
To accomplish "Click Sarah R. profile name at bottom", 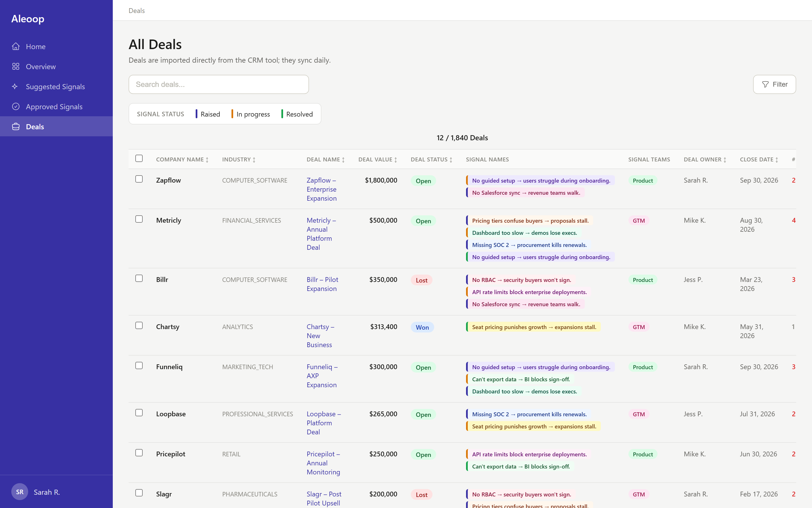I will (x=47, y=492).
